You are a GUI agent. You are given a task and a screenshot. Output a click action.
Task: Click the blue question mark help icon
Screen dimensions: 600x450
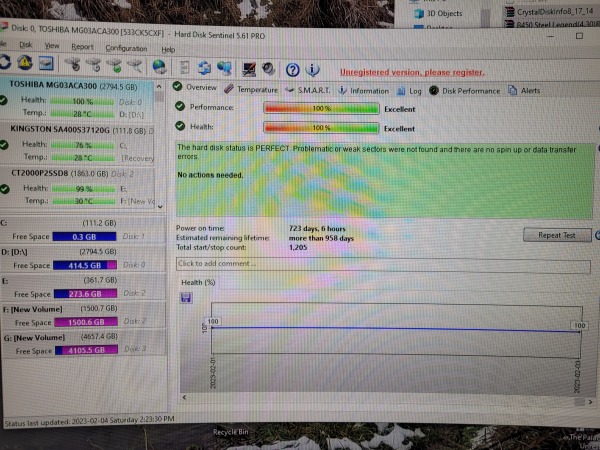pos(293,70)
